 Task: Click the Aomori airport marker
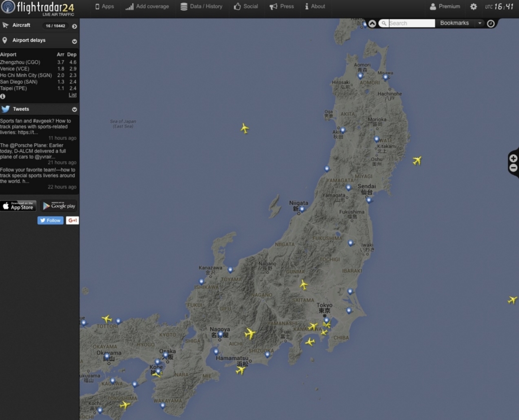[360, 75]
